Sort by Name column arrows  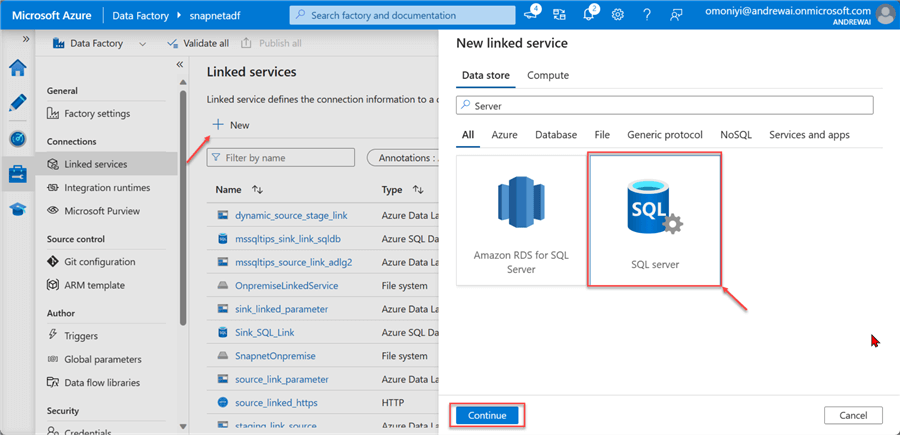pyautogui.click(x=257, y=190)
